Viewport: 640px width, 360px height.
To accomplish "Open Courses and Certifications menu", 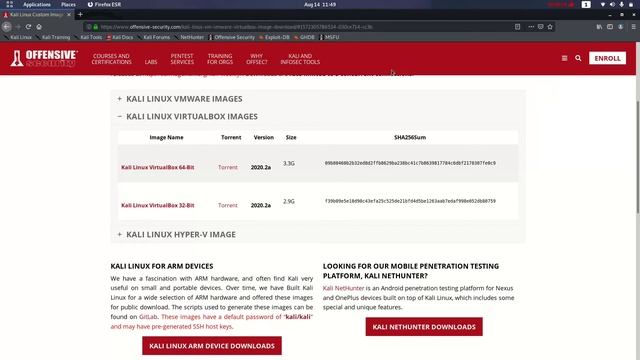I will click(111, 59).
